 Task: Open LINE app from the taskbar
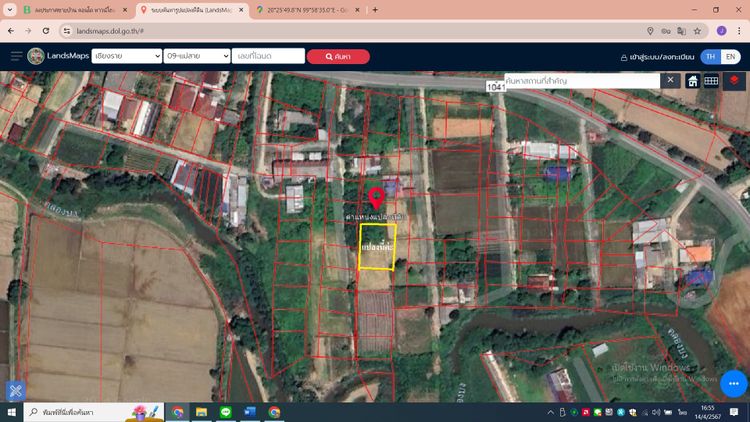click(225, 412)
